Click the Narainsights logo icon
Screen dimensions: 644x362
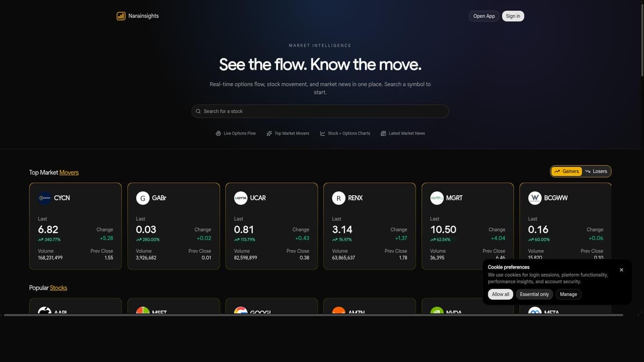[x=121, y=16]
